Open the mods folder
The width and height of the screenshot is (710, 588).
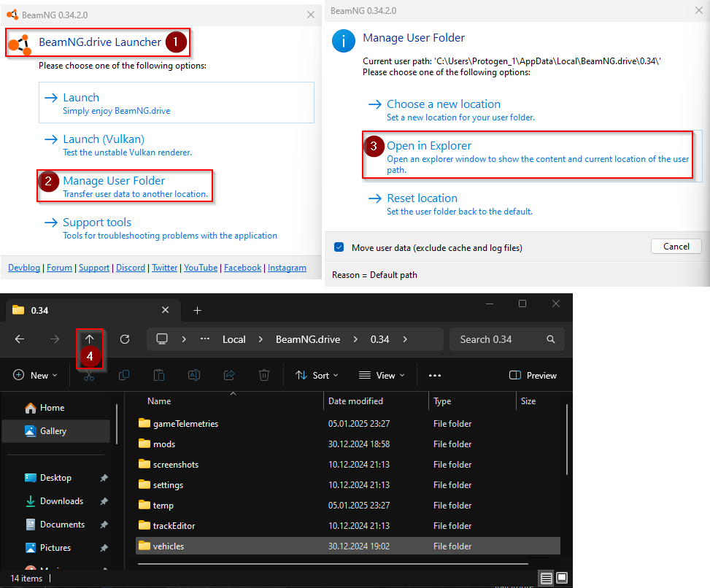[x=164, y=444]
